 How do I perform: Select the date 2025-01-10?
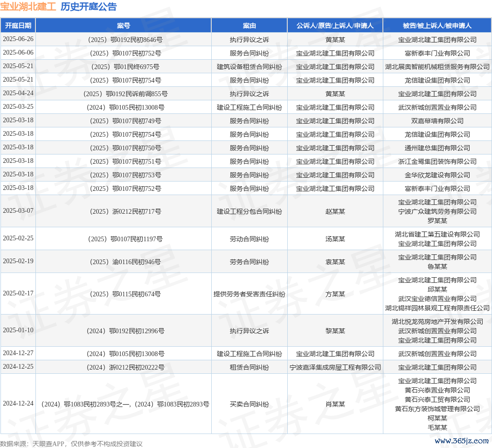18,330
